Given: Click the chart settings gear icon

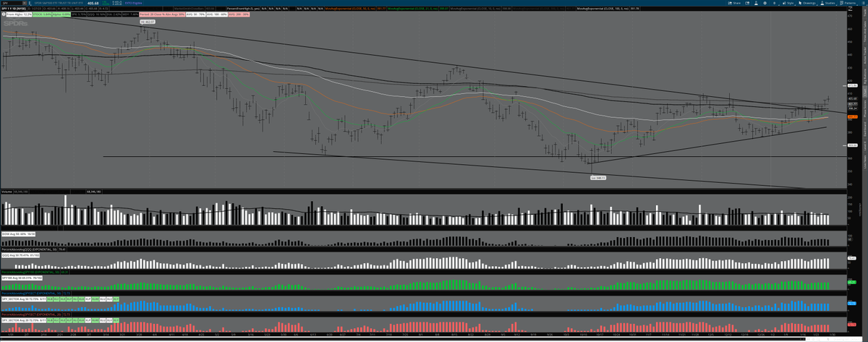Looking at the screenshot, I should pos(765,3).
